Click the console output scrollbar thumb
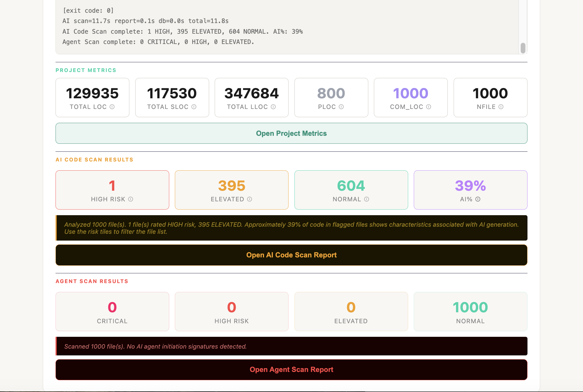The height and width of the screenshot is (392, 583). [523, 48]
